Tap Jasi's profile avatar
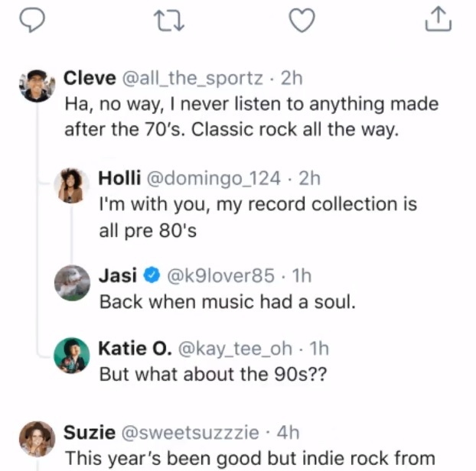The width and height of the screenshot is (476, 471). (72, 283)
